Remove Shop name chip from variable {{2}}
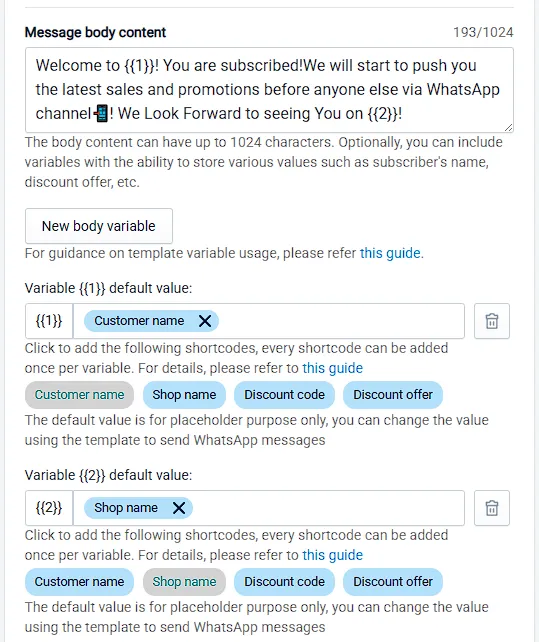This screenshot has height=642, width=539. (x=179, y=508)
